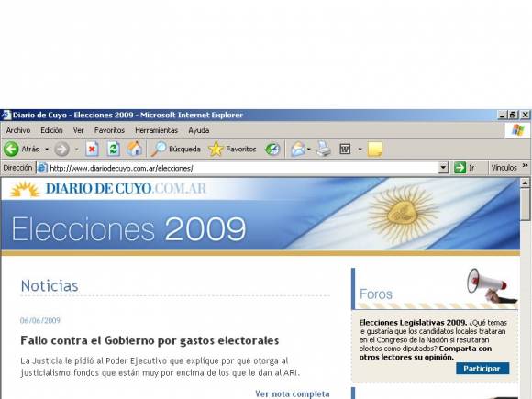Expand the Word edit dropdown arrow
Screen dimensions: 532x399
pyautogui.click(x=360, y=149)
